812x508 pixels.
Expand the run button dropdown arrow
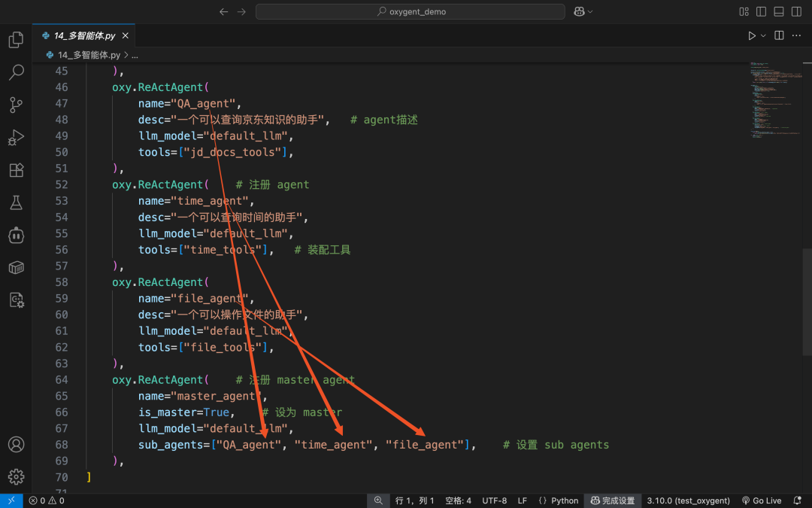pyautogui.click(x=763, y=35)
